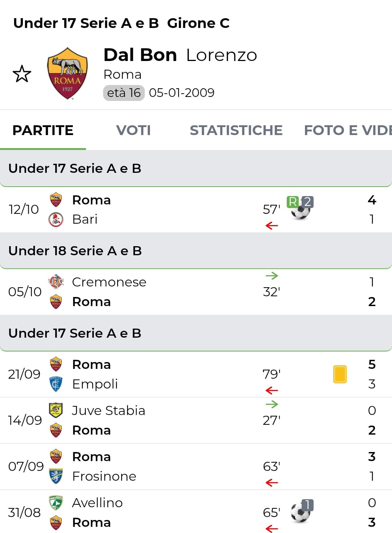
Task: Tap the Frosinone team crest icon
Action: 56,476
